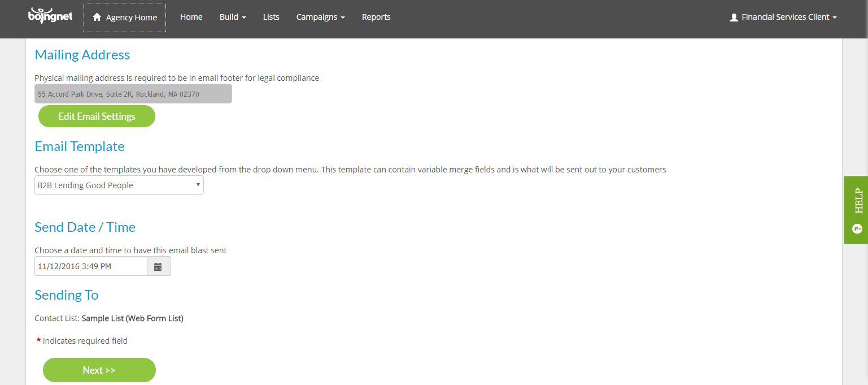The width and height of the screenshot is (868, 385).
Task: Expand the Build dropdown menu
Action: (233, 17)
